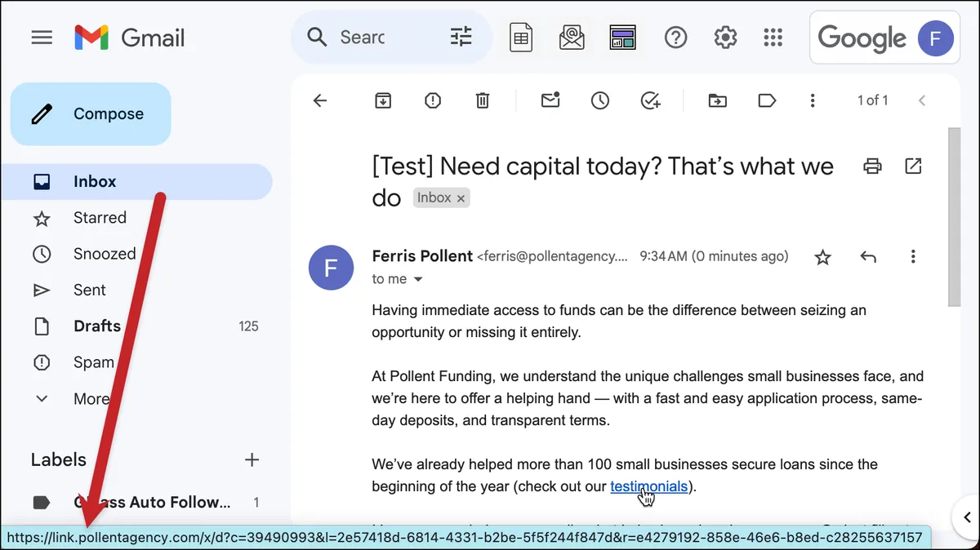This screenshot has height=550, width=980.
Task: Show the side panel arrow
Action: [967, 517]
